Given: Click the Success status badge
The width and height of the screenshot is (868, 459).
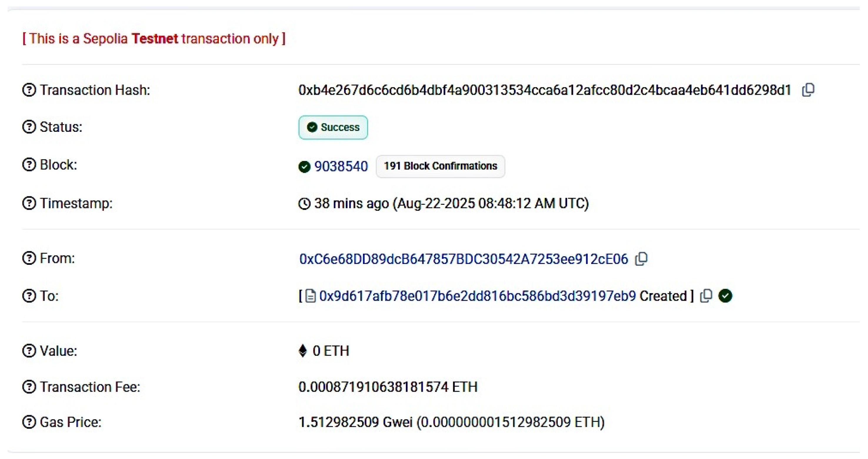Looking at the screenshot, I should [333, 127].
